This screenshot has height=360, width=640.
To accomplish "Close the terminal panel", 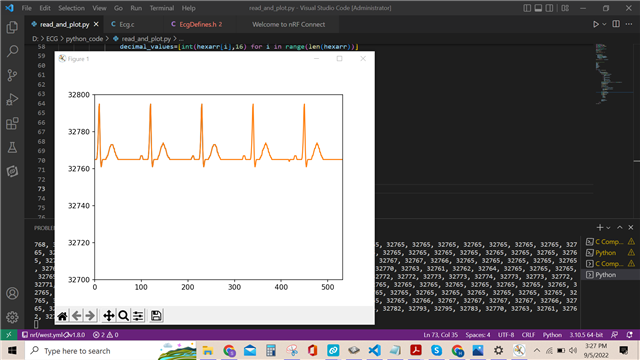I will pyautogui.click(x=631, y=227).
